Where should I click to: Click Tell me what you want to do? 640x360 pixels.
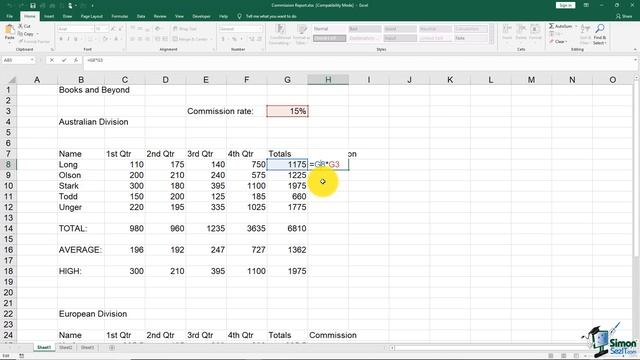(x=271, y=16)
